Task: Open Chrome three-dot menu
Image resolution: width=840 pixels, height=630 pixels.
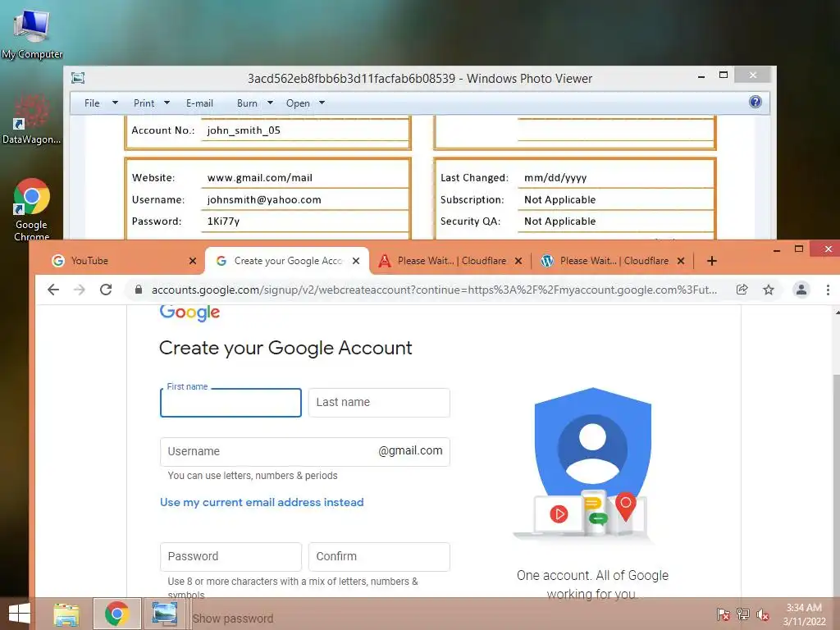Action: tap(828, 290)
